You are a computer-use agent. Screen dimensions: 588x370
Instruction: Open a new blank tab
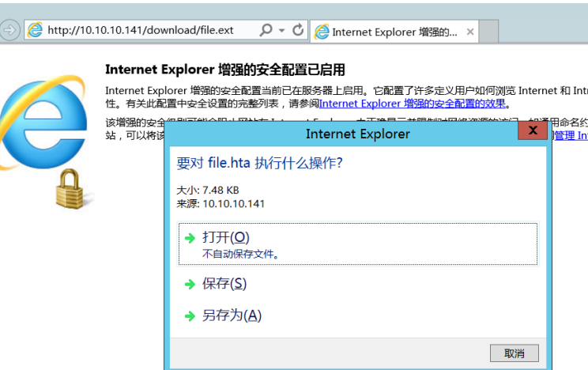pyautogui.click(x=488, y=32)
